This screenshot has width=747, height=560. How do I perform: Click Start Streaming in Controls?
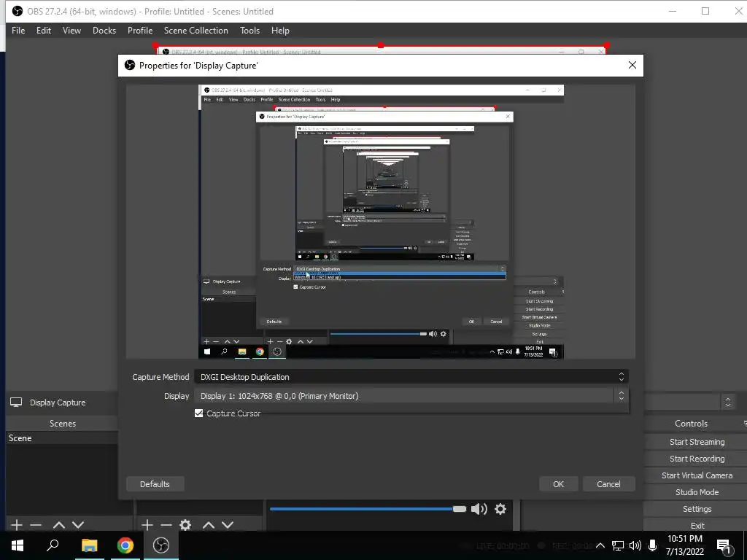(x=697, y=442)
